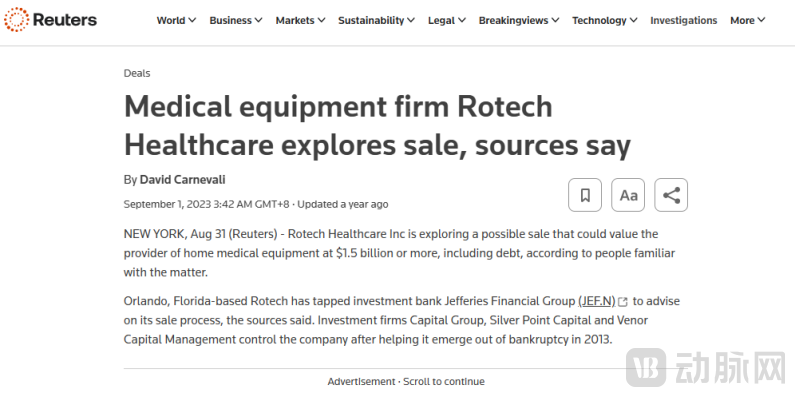Click the Reuters logo icon
The height and width of the screenshot is (397, 795).
(x=16, y=20)
